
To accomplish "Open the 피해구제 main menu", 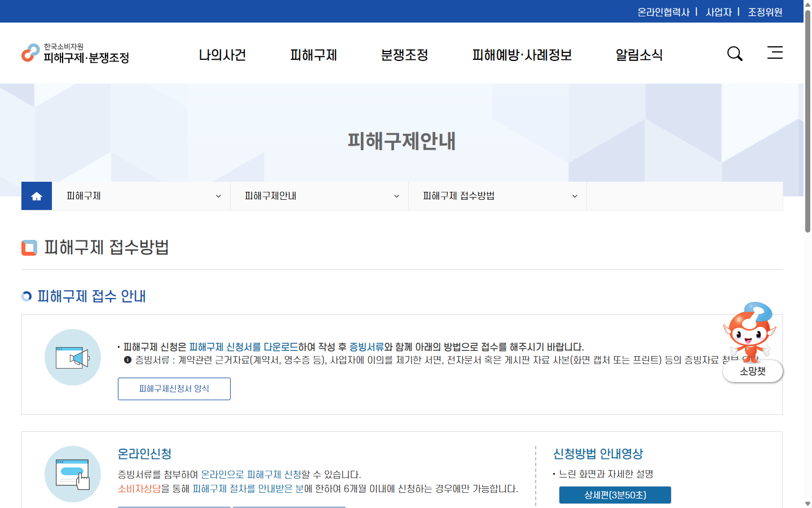I will pyautogui.click(x=314, y=55).
